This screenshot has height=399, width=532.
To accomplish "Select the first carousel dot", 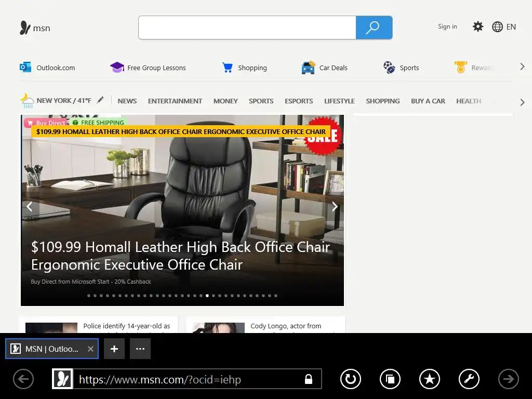I will (x=89, y=296).
